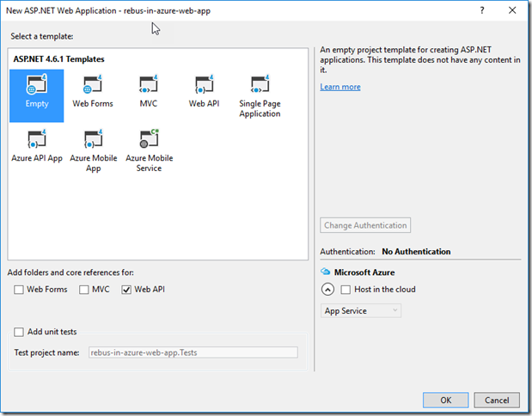
Task: Close the New ASP.NET dialog
Action: tap(512, 10)
